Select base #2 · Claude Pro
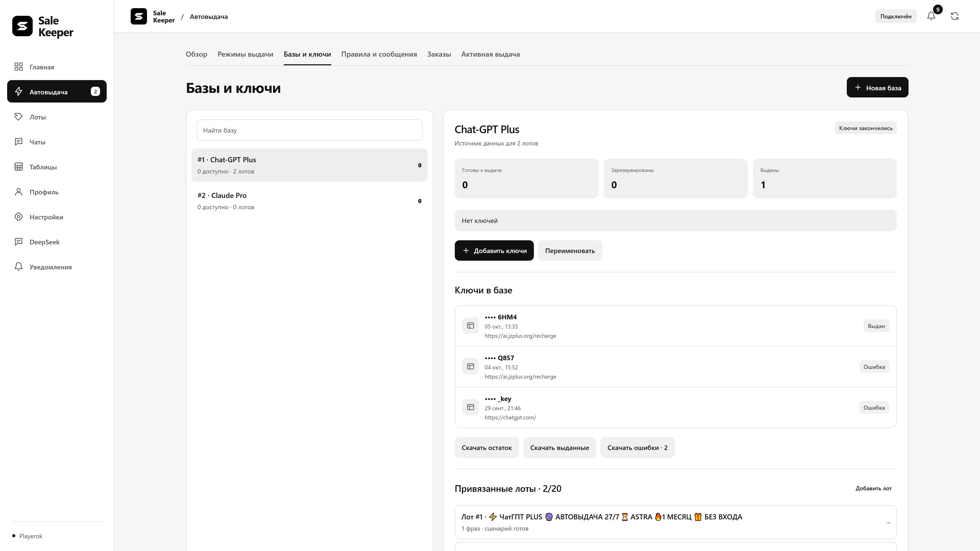Viewport: 980px width, 551px height. [309, 201]
